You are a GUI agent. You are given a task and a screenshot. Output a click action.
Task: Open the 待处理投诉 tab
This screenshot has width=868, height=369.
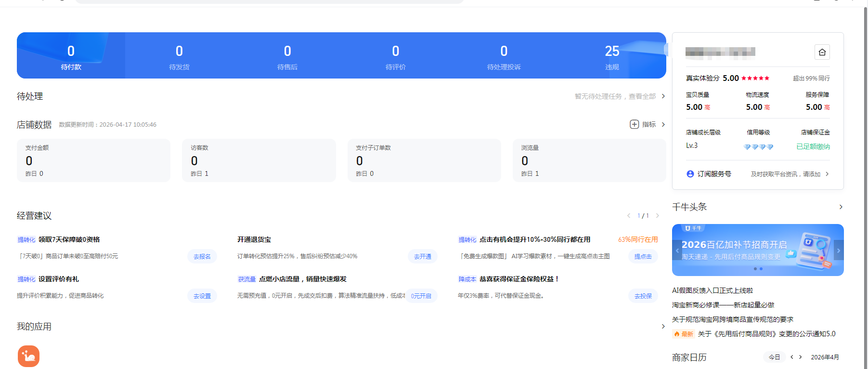504,55
